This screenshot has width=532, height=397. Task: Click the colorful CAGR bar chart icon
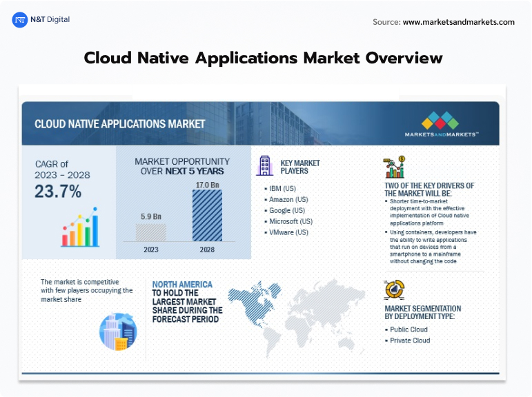(x=80, y=227)
